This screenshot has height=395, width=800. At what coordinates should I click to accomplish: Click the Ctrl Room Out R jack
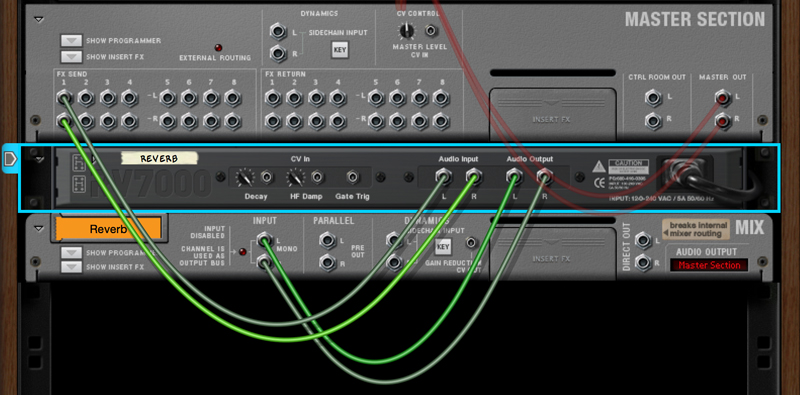click(653, 121)
